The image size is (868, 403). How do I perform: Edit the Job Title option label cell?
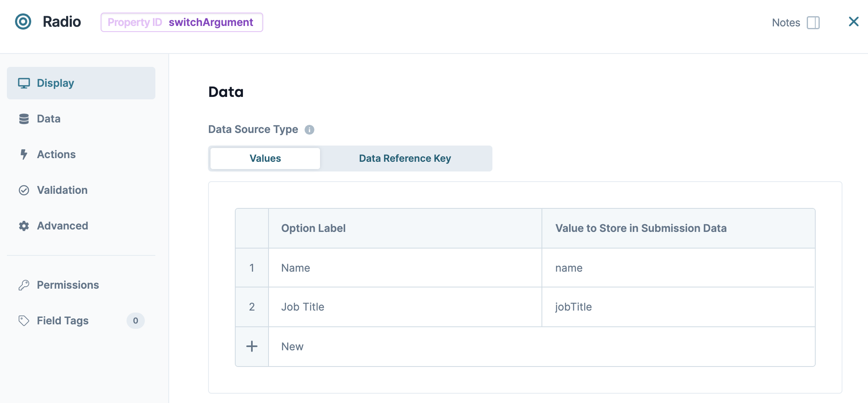[405, 307]
